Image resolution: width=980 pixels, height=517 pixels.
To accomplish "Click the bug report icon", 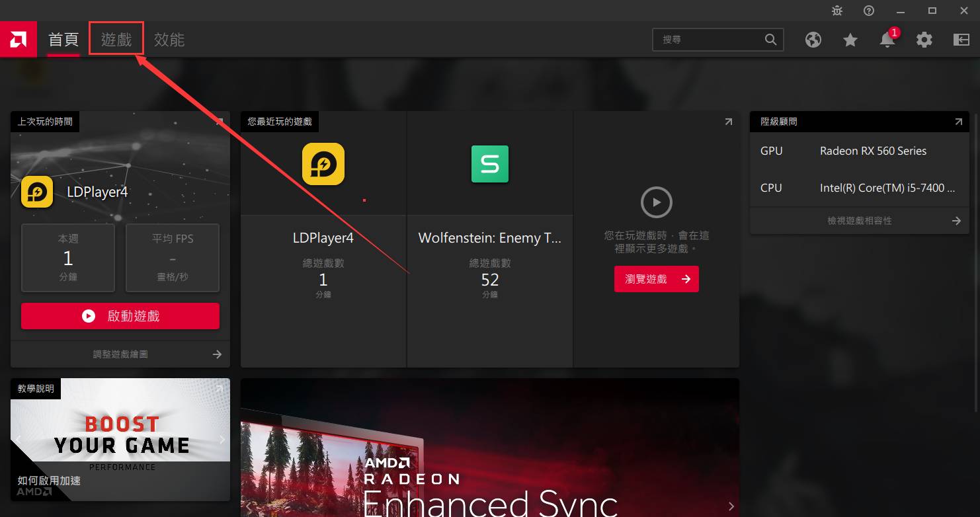I will pyautogui.click(x=837, y=11).
